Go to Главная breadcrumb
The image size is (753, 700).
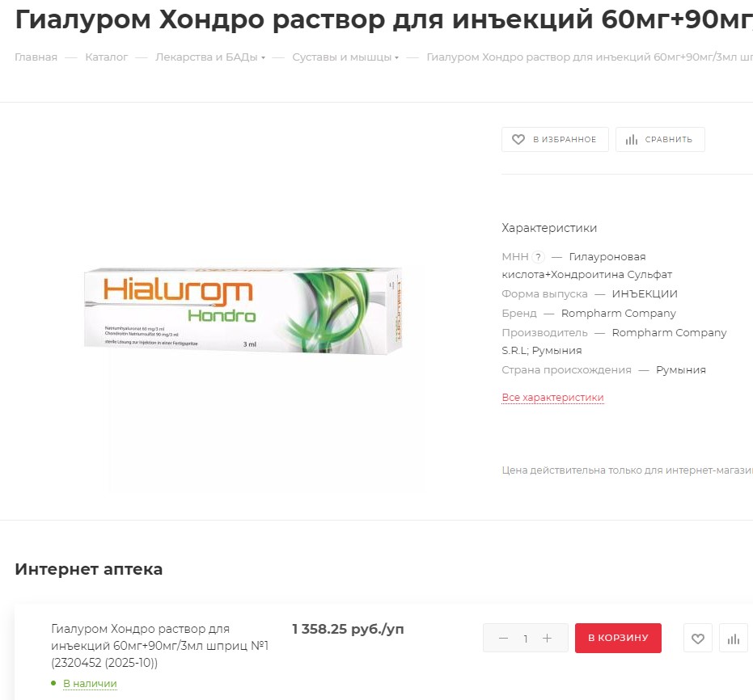tap(36, 57)
